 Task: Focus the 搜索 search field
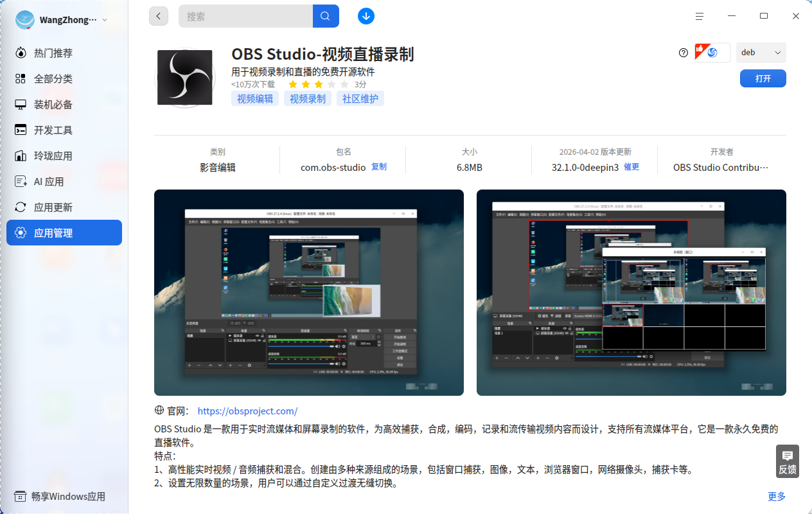tap(245, 16)
